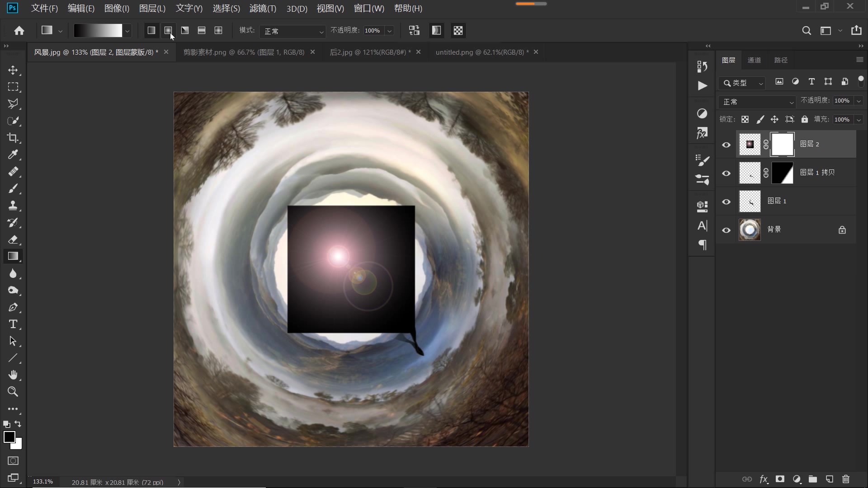The height and width of the screenshot is (488, 868).
Task: Select the Eraser tool
Action: pyautogui.click(x=13, y=239)
